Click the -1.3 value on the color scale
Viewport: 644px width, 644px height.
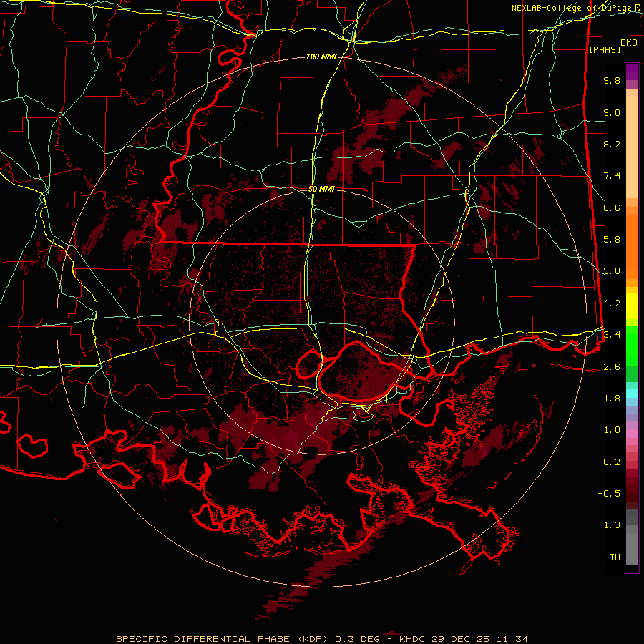[609, 525]
